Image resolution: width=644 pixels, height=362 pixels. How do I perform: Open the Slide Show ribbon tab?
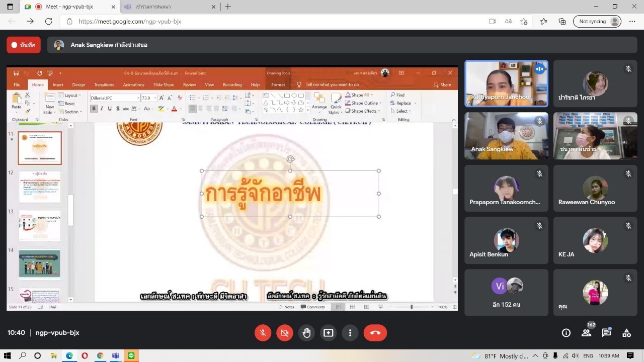164,85
